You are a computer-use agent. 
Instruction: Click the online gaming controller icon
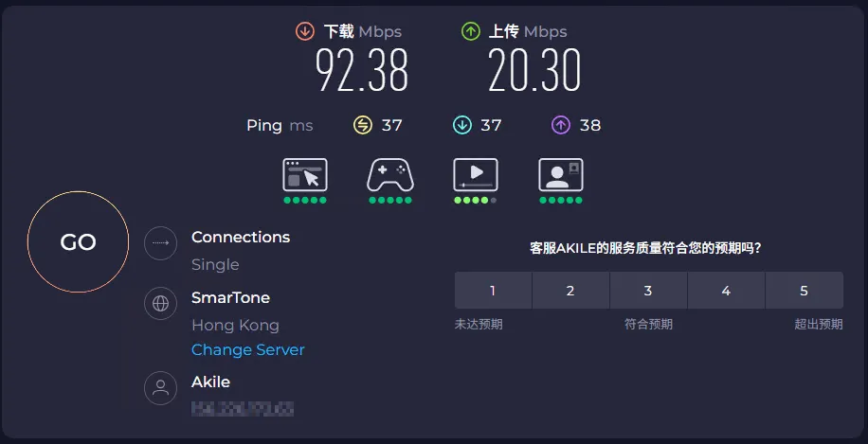coord(390,175)
